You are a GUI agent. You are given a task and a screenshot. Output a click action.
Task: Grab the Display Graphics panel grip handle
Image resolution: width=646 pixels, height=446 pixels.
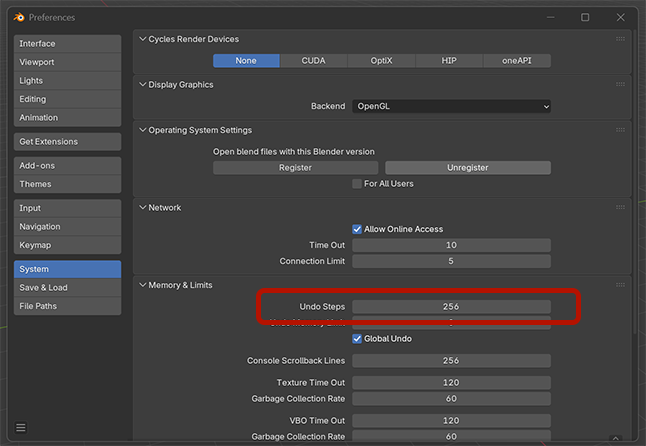point(620,85)
